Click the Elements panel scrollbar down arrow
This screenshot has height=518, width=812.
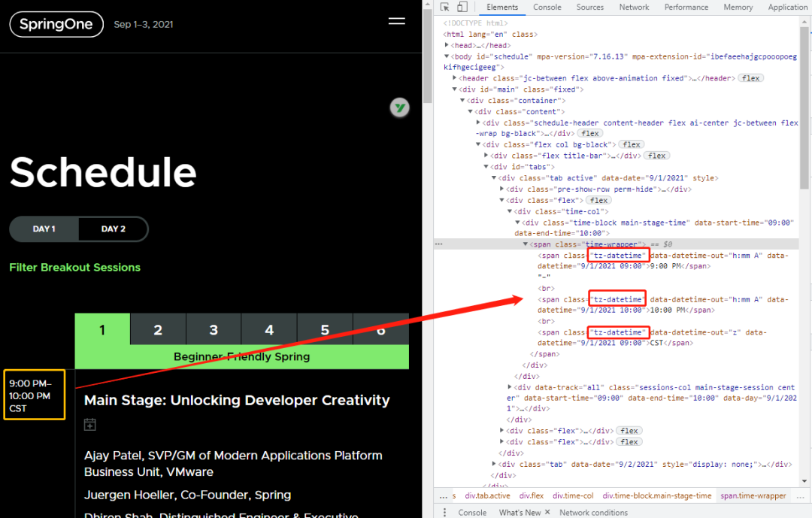pyautogui.click(x=804, y=481)
